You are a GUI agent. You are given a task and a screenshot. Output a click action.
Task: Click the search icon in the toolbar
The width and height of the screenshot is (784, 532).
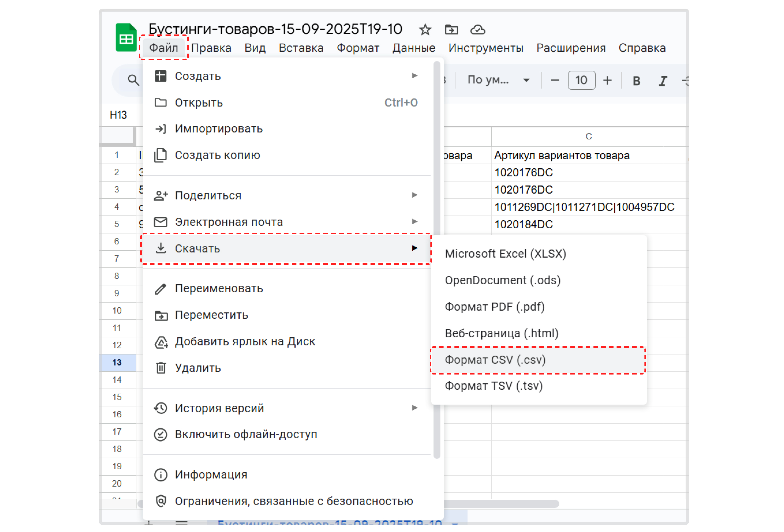[132, 80]
